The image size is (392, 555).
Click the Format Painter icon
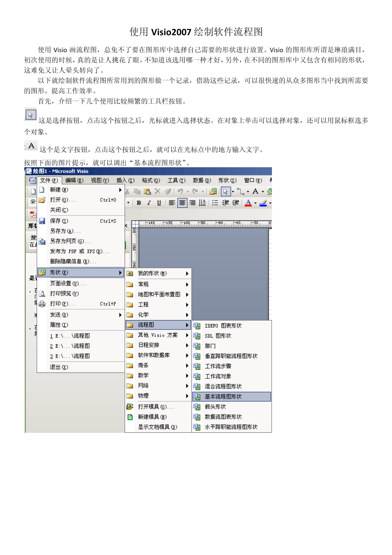coord(167,191)
